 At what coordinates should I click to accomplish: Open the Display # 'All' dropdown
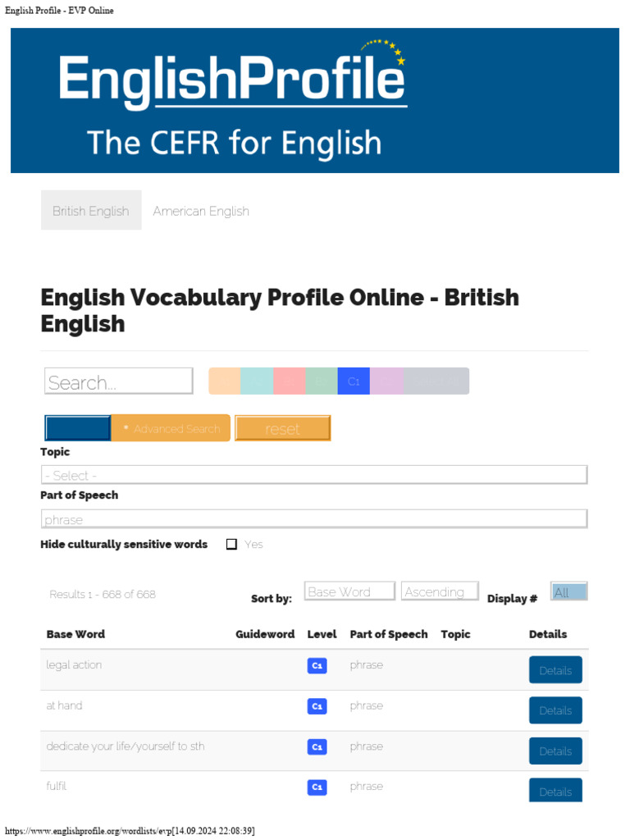pyautogui.click(x=569, y=592)
